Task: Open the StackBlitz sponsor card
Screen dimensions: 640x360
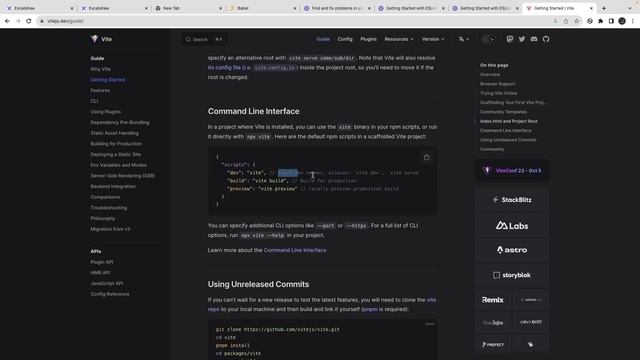Action: tap(512, 200)
